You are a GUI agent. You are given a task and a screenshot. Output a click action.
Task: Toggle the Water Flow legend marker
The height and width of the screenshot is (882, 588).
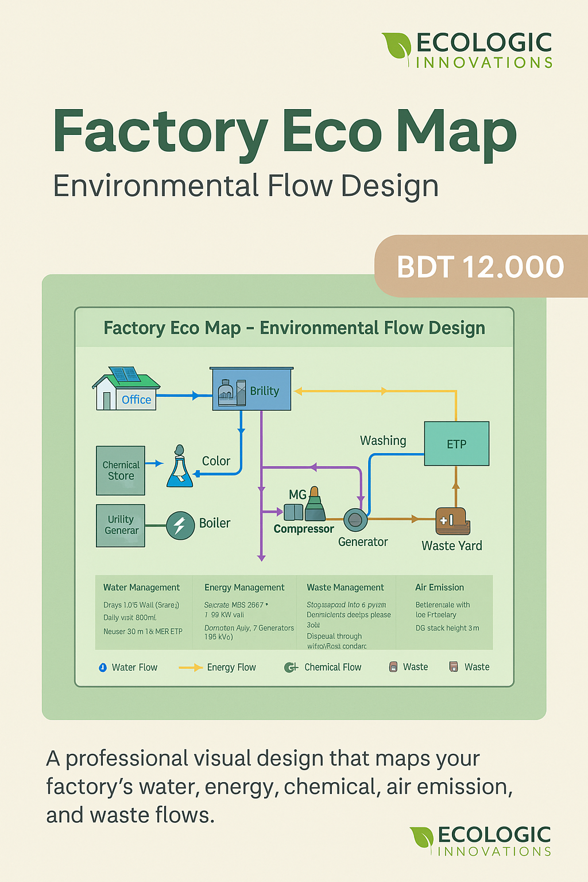[x=102, y=667]
